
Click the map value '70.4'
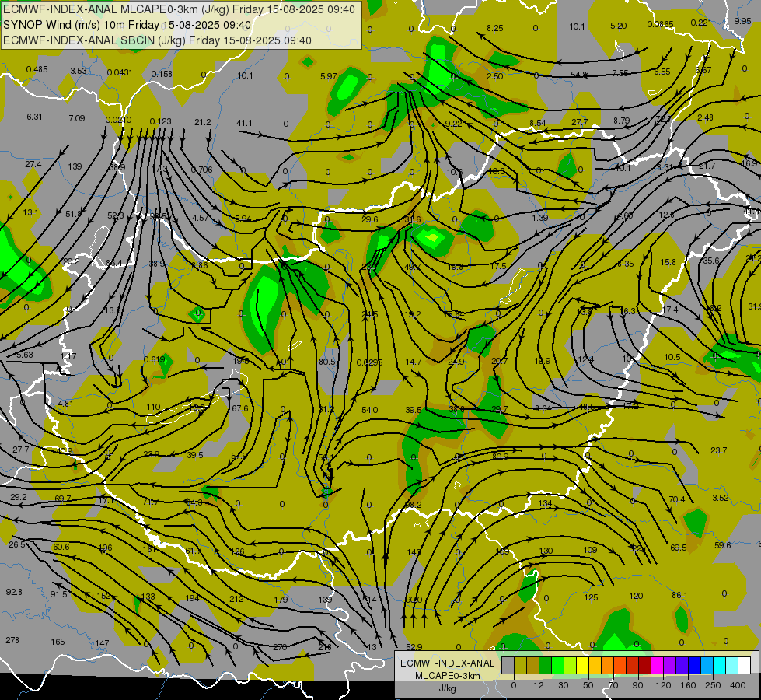point(676,499)
